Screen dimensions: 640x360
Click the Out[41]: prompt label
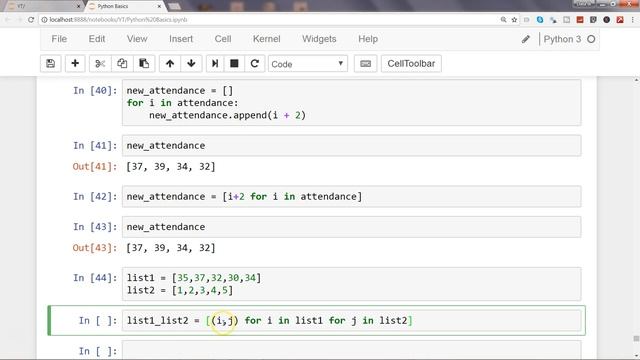tap(95, 167)
